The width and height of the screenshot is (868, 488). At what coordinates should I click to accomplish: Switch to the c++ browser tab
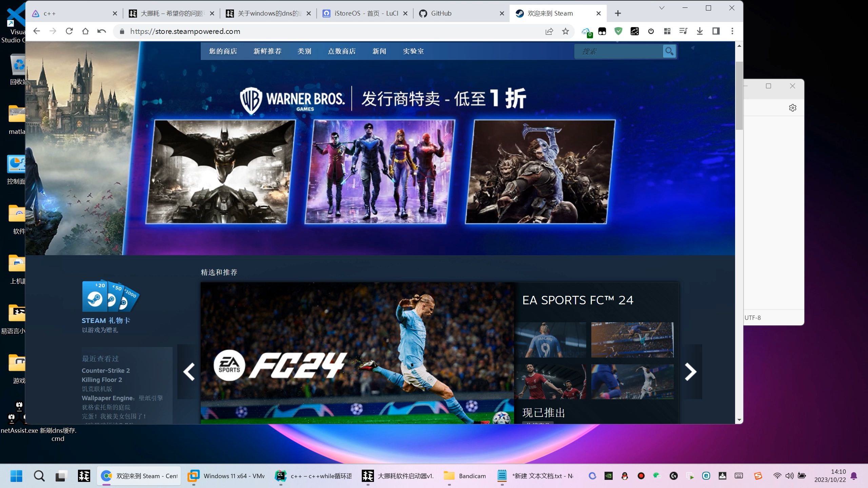pyautogui.click(x=75, y=13)
